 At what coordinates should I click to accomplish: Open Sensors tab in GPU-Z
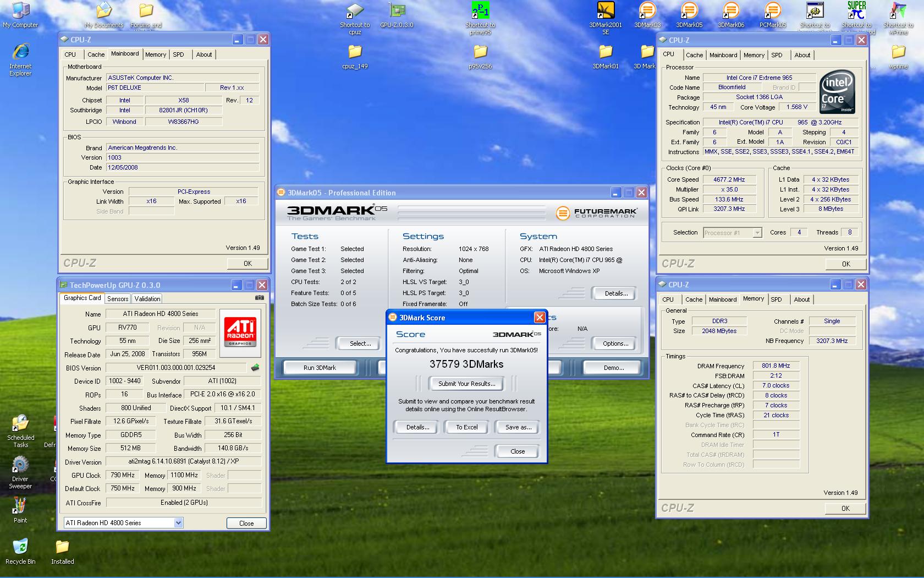click(x=118, y=298)
